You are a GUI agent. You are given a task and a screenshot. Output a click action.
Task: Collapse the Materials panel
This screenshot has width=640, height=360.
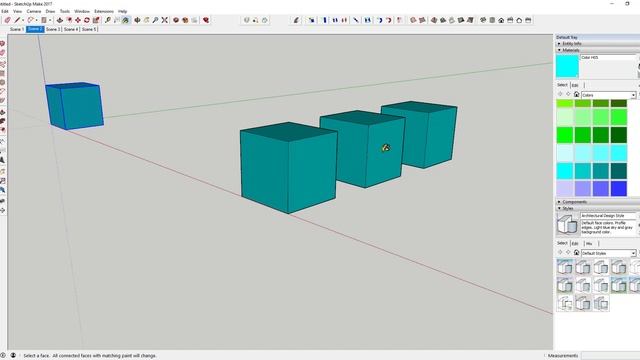pos(559,50)
